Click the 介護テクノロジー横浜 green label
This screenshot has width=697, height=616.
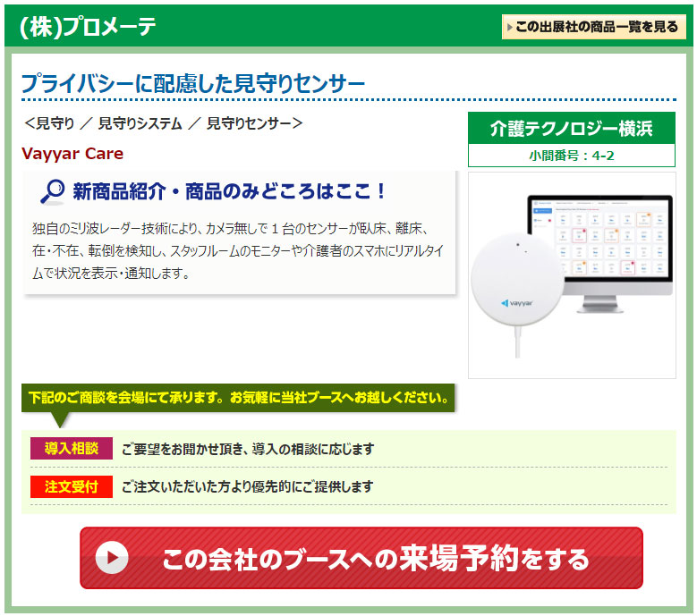[571, 129]
